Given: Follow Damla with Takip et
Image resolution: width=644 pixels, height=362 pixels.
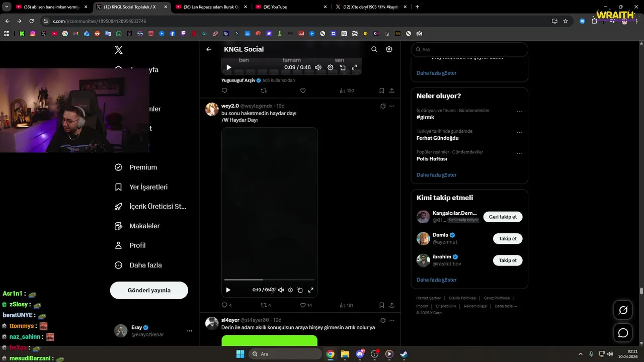Looking at the screenshot, I should (x=508, y=239).
